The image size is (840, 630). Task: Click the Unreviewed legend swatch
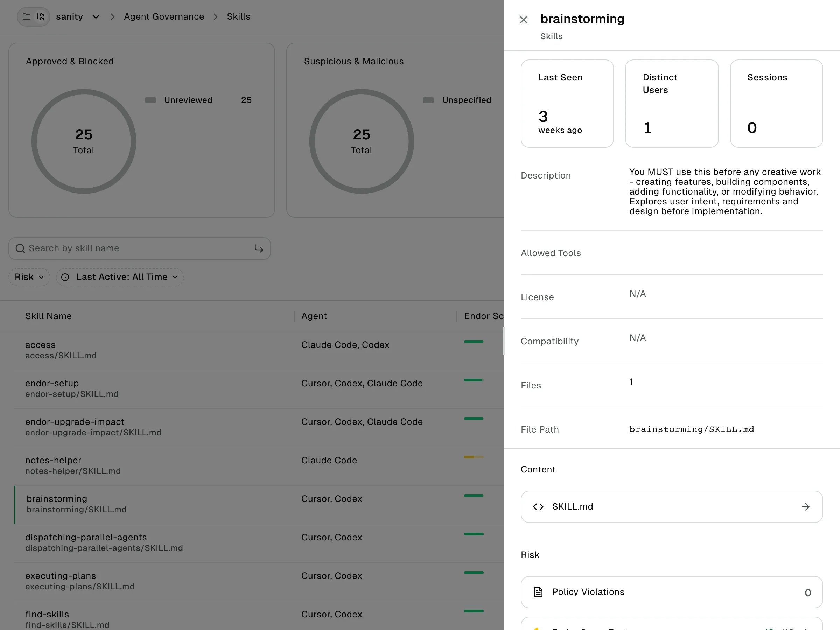(x=150, y=100)
